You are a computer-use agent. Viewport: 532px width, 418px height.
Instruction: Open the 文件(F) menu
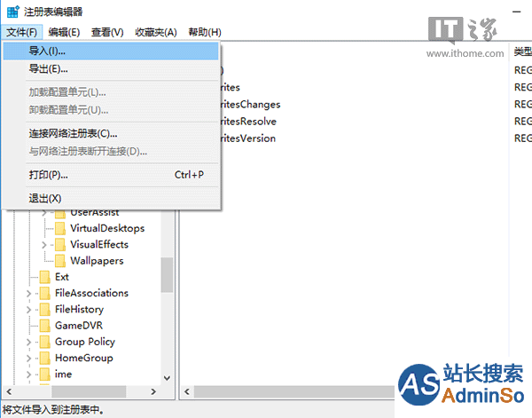pyautogui.click(x=21, y=32)
